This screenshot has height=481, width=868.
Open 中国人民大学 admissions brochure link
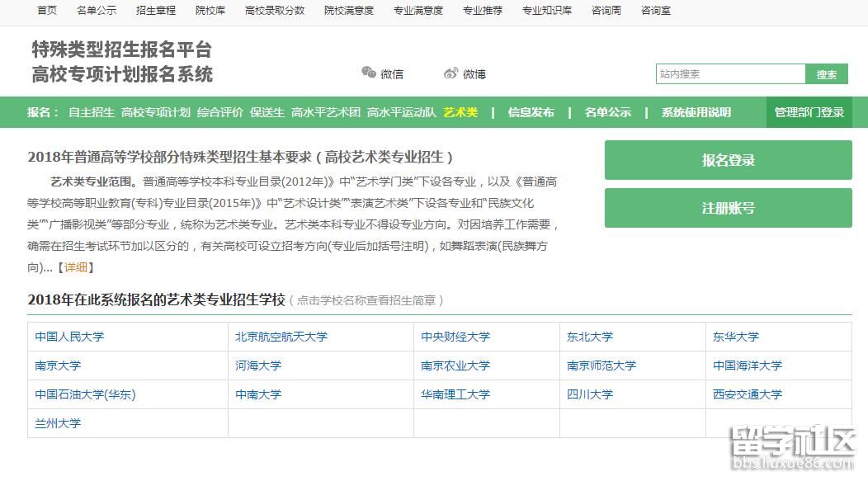pyautogui.click(x=69, y=337)
